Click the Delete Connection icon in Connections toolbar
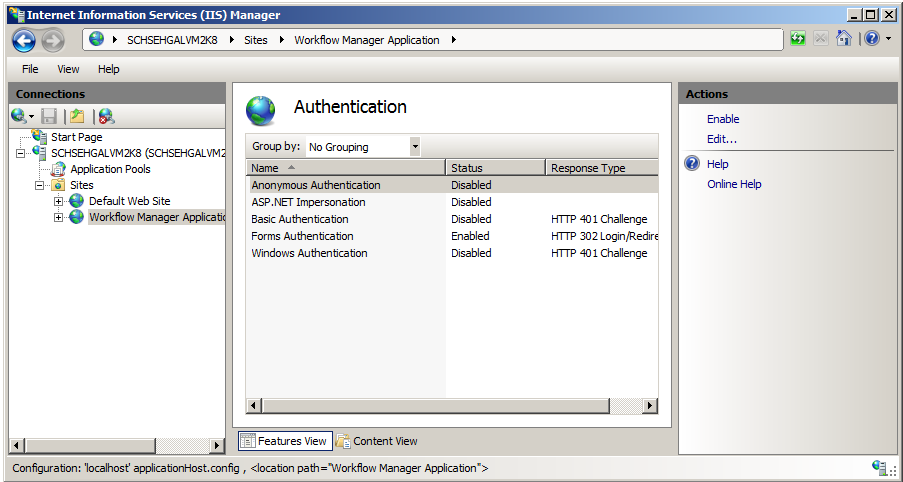 point(106,116)
